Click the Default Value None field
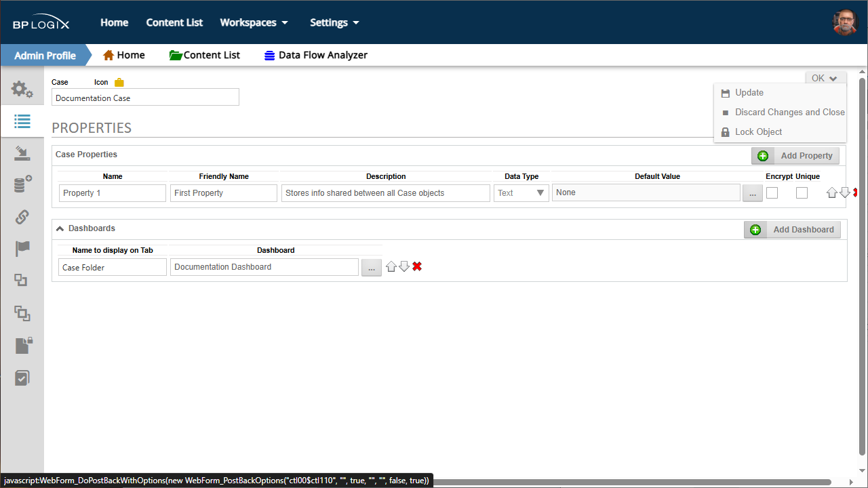Screen dimensions: 868x488 pyautogui.click(x=646, y=192)
